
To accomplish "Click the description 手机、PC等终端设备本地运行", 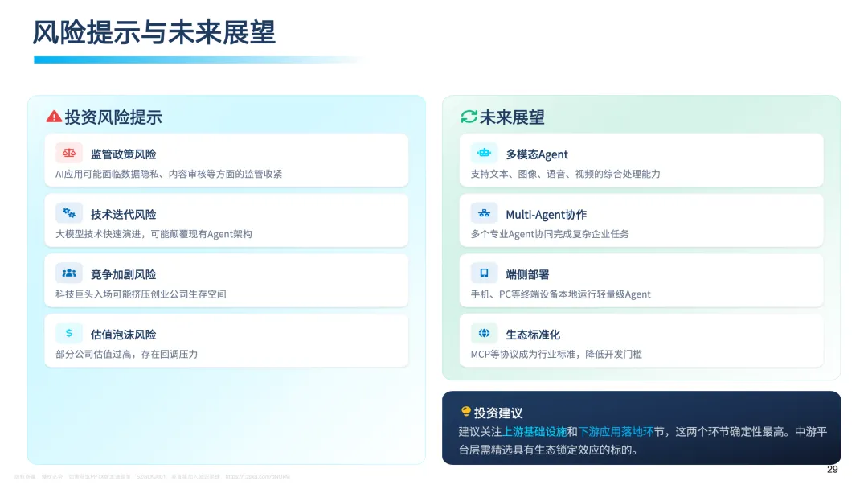I will tap(560, 294).
